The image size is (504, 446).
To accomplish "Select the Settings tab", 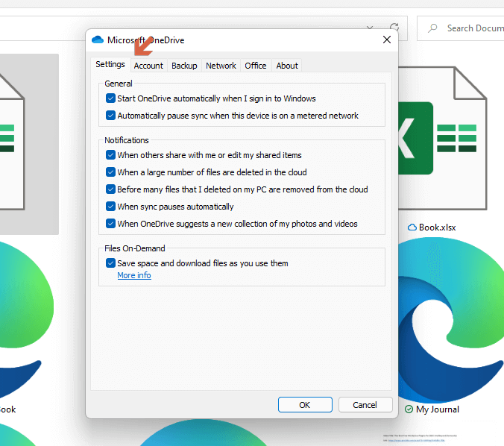I will (x=110, y=64).
